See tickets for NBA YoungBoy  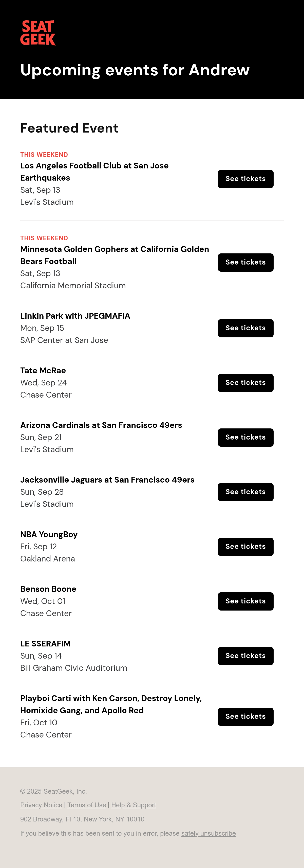coord(245,547)
